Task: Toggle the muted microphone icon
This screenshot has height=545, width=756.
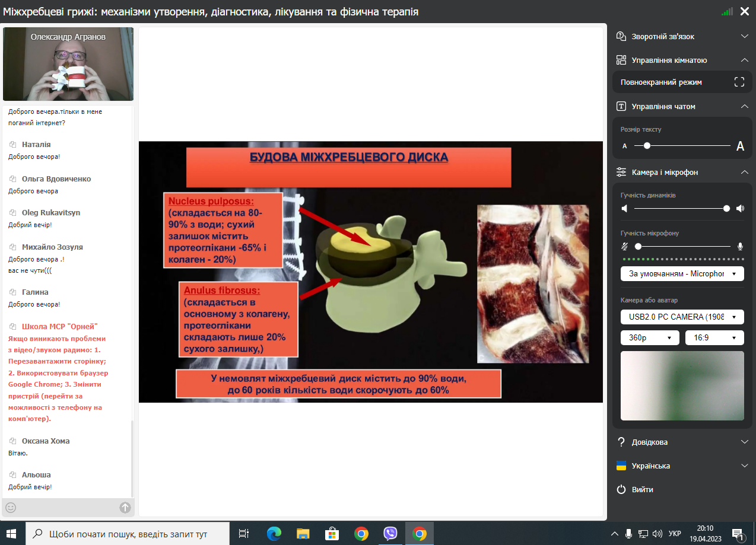Action: (x=624, y=246)
